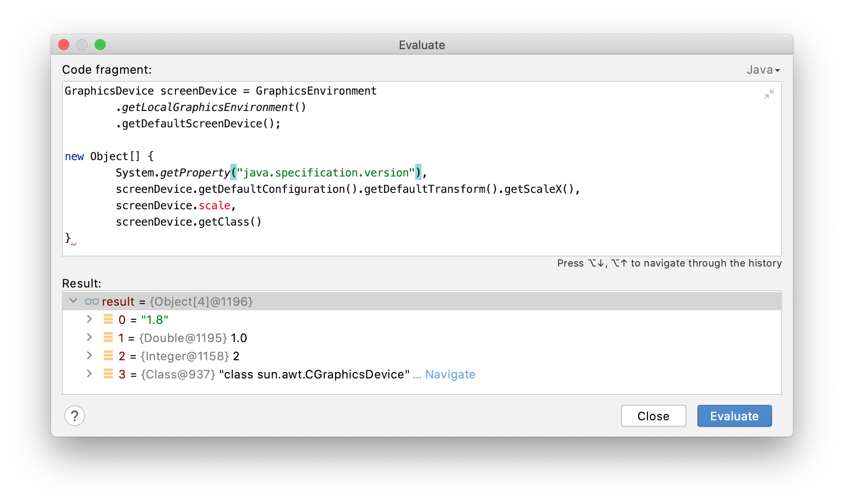Image resolution: width=844 pixels, height=504 pixels.
Task: Expand element 1 holding Double@1195
Action: coord(89,338)
